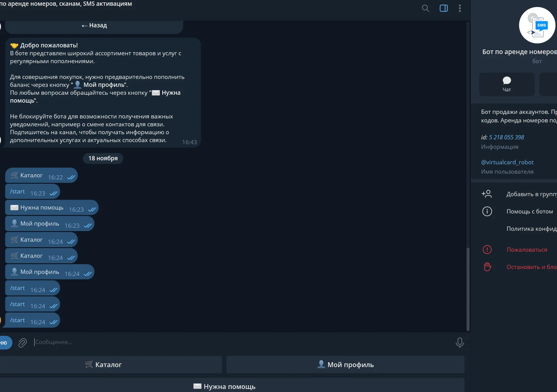Click the ← Назад inline button

coord(94,26)
